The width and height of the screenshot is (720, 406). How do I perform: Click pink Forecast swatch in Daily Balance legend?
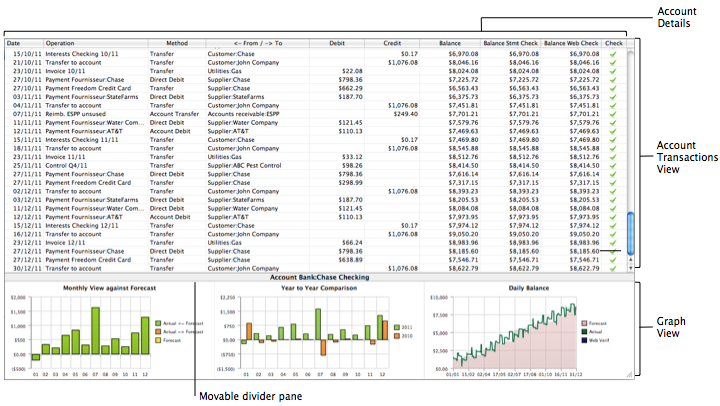[585, 323]
